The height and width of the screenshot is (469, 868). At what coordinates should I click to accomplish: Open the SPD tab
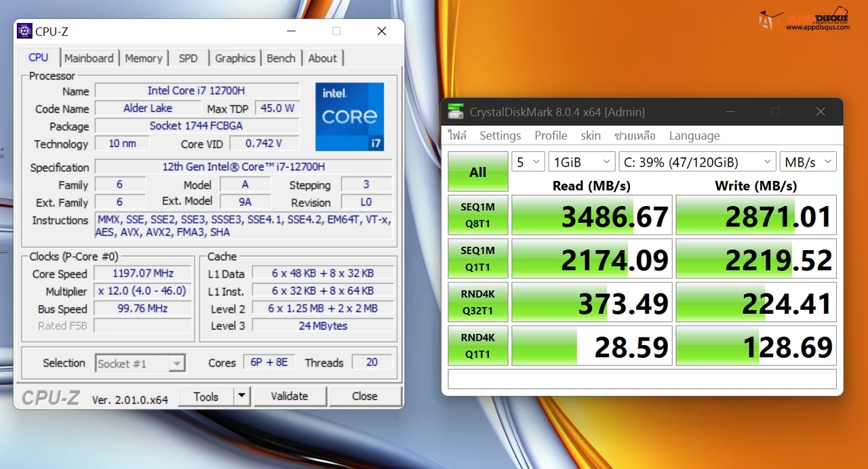pyautogui.click(x=188, y=58)
